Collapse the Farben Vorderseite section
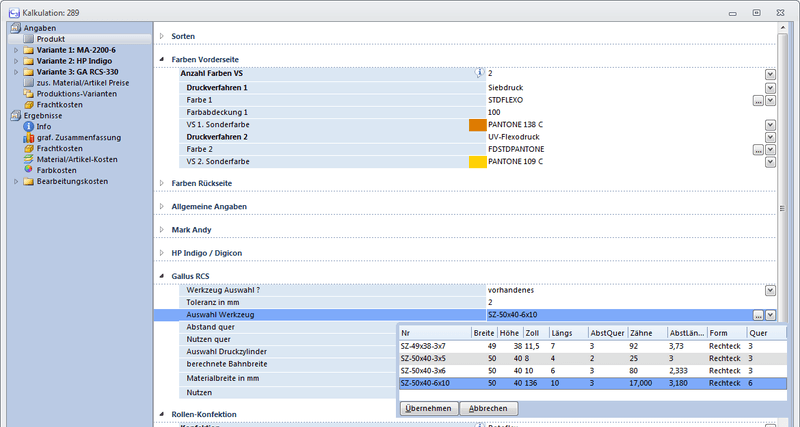The image size is (800, 427). (x=162, y=59)
